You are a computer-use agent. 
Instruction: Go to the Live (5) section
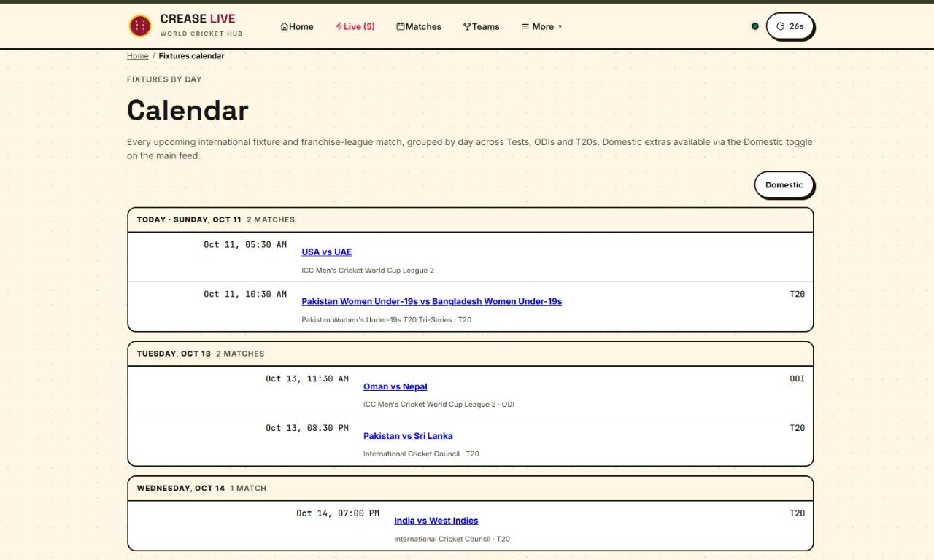coord(355,27)
